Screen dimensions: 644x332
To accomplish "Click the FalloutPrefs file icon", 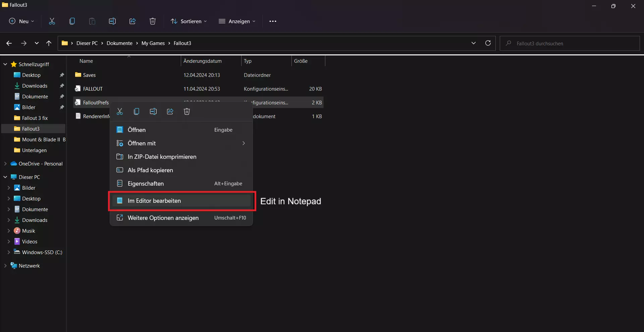I will coord(78,102).
